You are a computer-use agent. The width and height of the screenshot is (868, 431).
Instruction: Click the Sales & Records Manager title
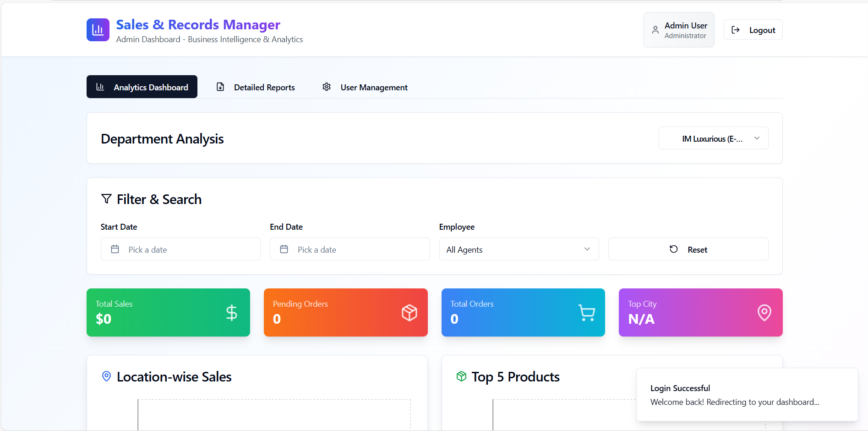[x=198, y=24]
